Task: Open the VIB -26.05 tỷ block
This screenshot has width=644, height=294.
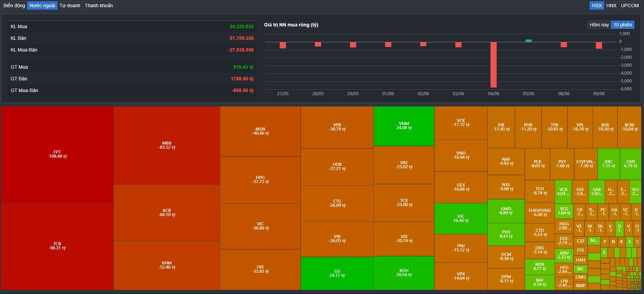Action: (x=337, y=239)
